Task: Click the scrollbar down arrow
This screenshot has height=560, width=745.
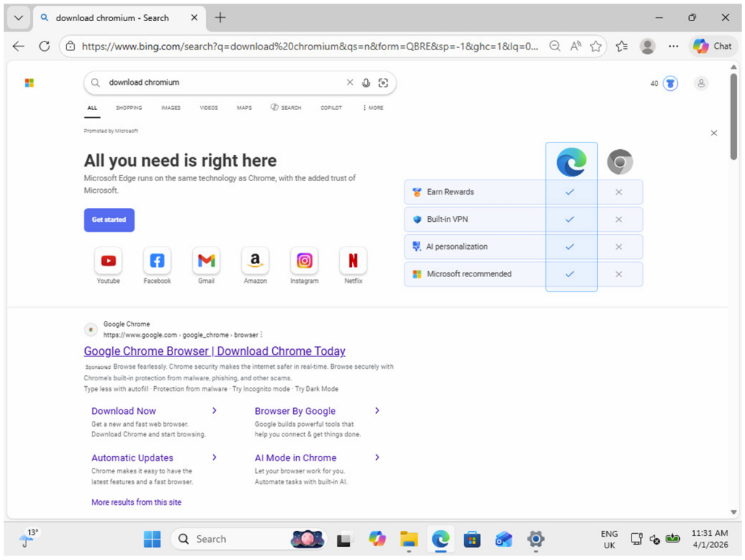Action: pyautogui.click(x=733, y=512)
